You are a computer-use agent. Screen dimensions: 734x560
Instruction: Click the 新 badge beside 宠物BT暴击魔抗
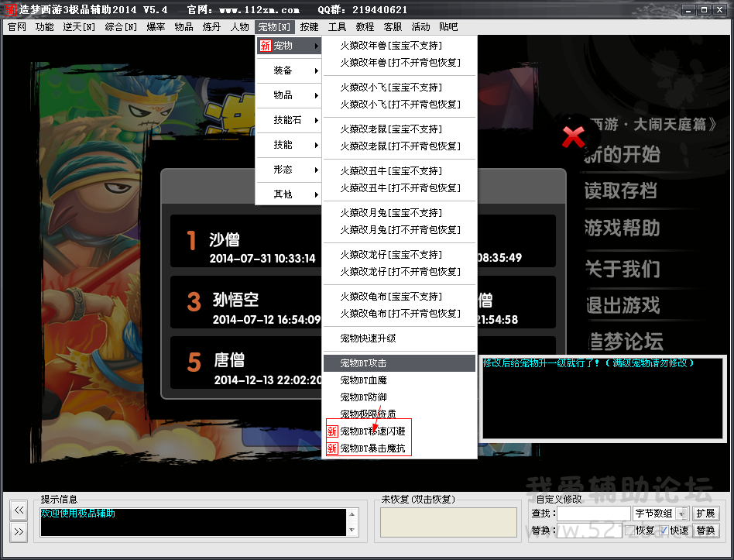[x=332, y=448]
